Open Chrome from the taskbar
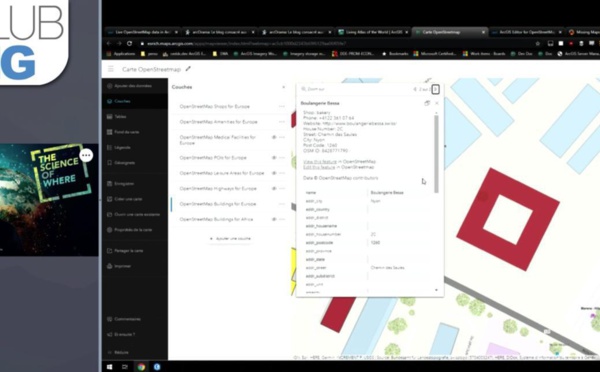The image size is (600, 372). pos(141,367)
